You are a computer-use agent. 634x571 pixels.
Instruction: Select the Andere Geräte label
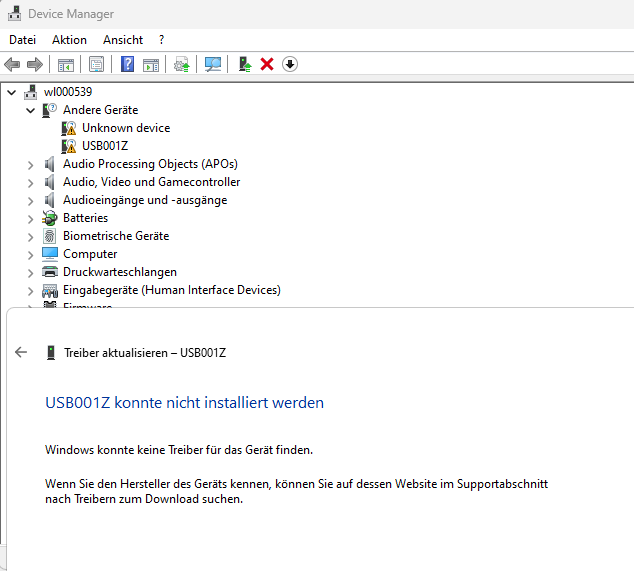(x=100, y=110)
